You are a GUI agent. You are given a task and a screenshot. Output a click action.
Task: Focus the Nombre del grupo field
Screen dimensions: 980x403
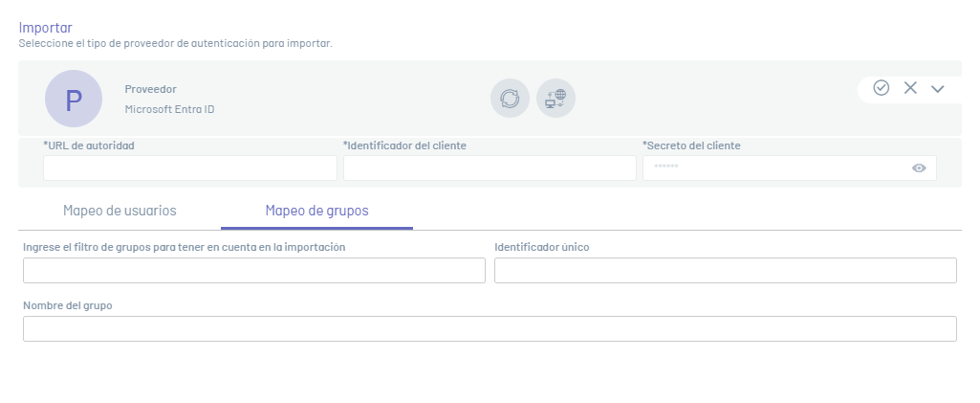(490, 329)
